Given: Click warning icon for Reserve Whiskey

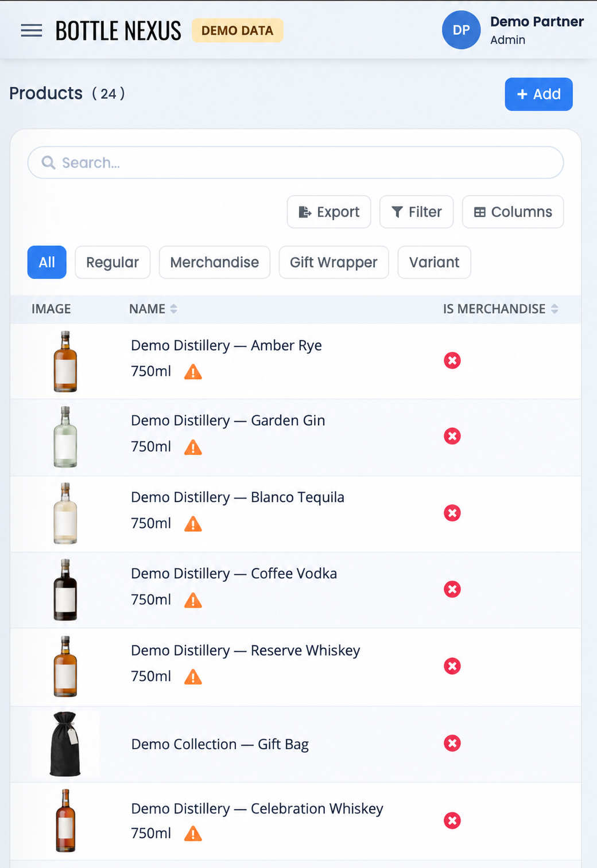Looking at the screenshot, I should pos(193,678).
